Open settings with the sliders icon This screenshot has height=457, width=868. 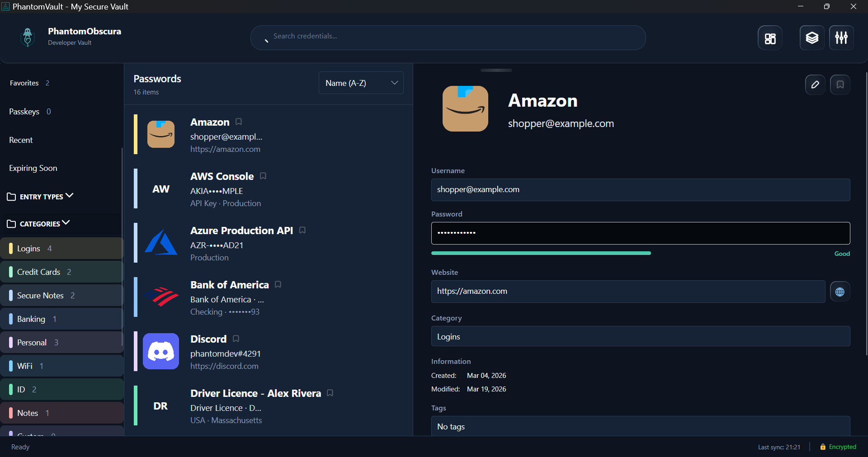coord(841,38)
